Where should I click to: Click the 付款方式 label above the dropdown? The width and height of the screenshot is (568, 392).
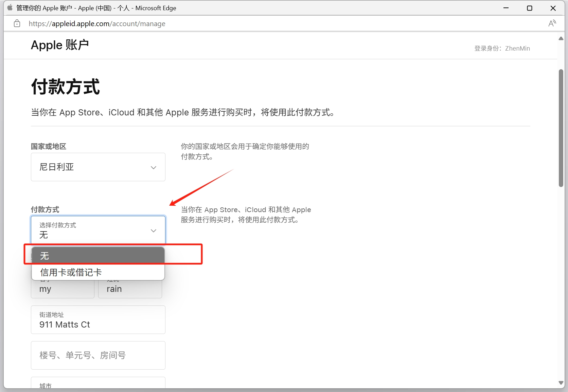pyautogui.click(x=45, y=209)
